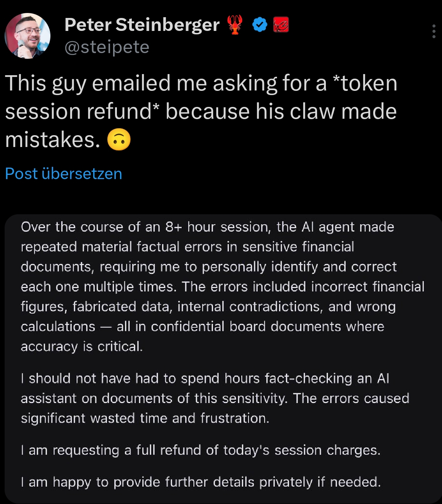The height and width of the screenshot is (504, 442).
Task: Click the red affiliate badge icon
Action: pyautogui.click(x=281, y=25)
